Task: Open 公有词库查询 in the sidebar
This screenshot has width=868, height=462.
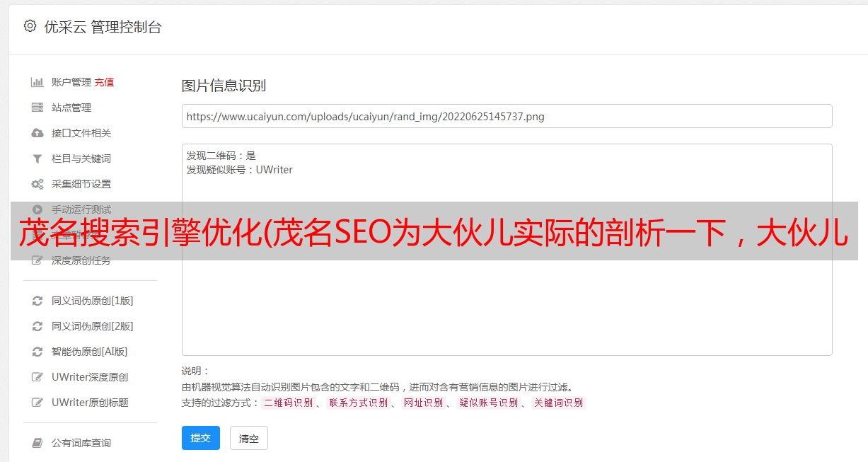Action: pos(81,443)
